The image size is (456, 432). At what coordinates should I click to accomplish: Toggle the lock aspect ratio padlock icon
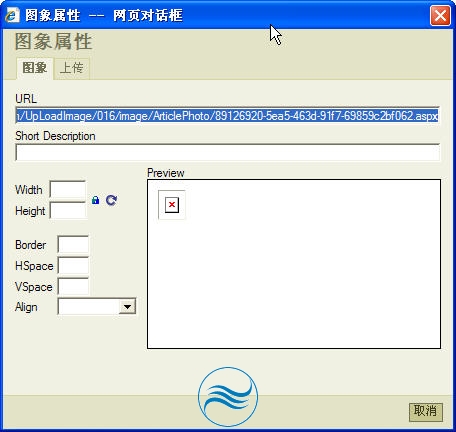(95, 200)
